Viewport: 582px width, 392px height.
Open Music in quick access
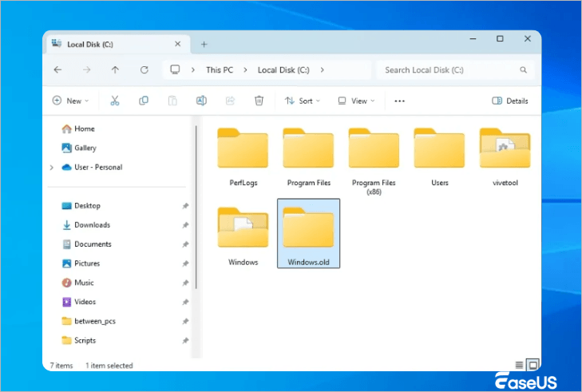[x=77, y=283]
